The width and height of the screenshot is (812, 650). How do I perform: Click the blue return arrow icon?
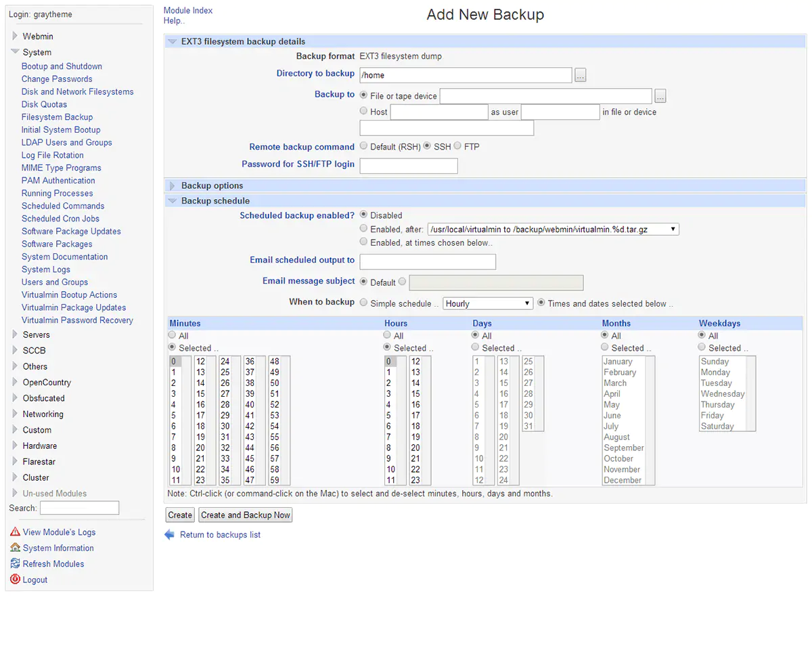[x=169, y=535]
